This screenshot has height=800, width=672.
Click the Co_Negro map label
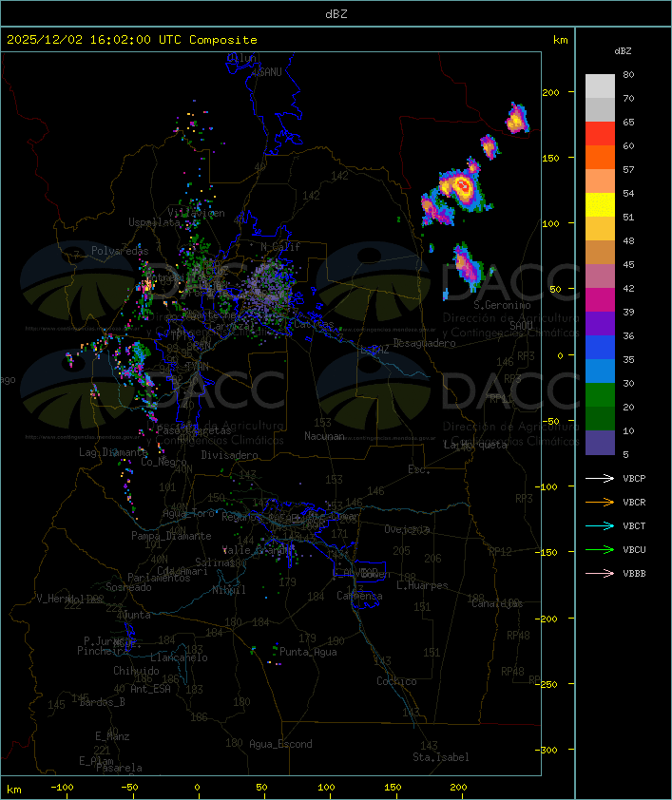[163, 462]
